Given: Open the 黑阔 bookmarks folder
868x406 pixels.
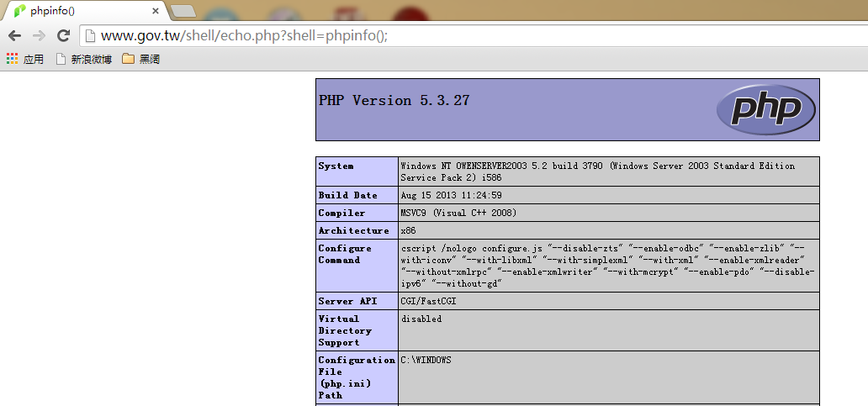Looking at the screenshot, I should (x=141, y=59).
